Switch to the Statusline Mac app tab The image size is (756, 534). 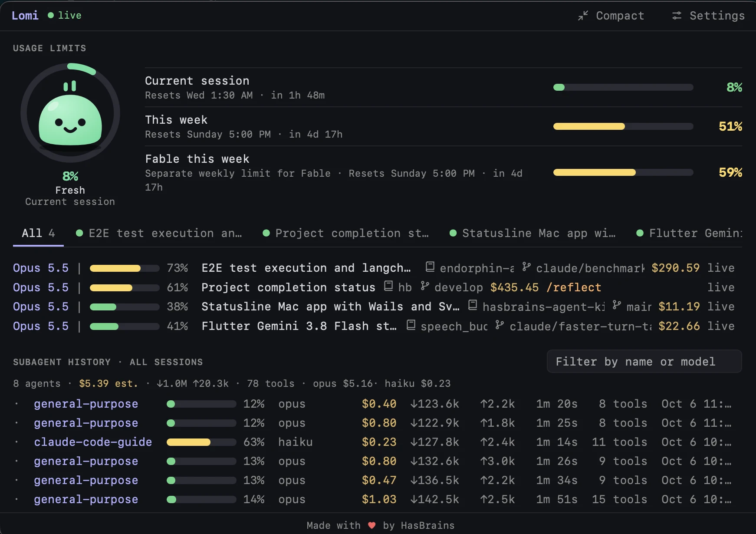[532, 233]
